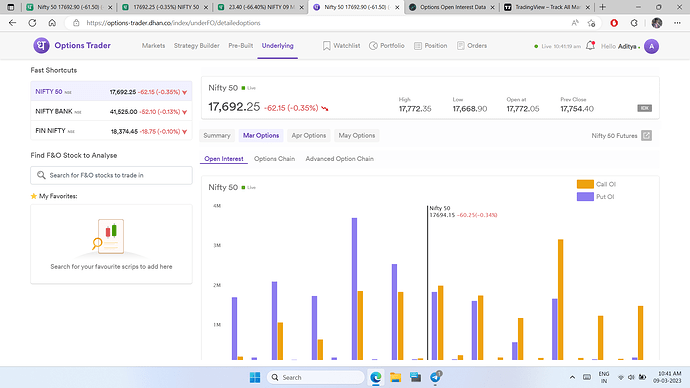Click tallest purple Put OI bar
This screenshot has height=388, width=690.
pos(354,289)
